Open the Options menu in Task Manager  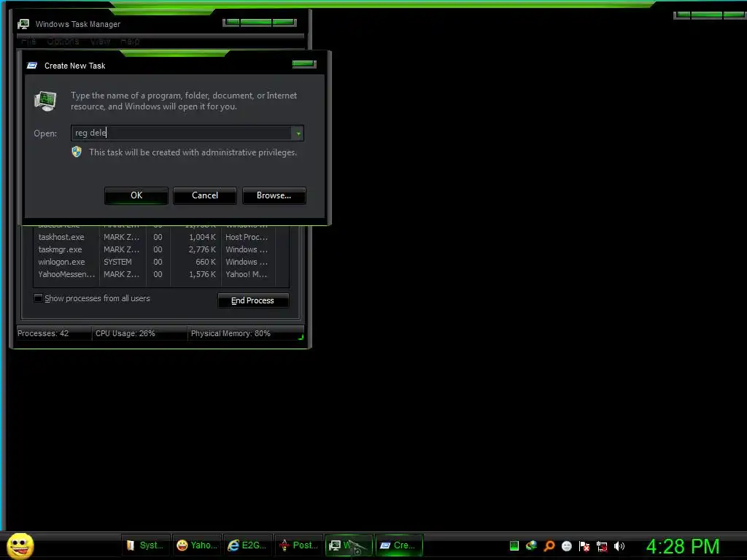63,42
